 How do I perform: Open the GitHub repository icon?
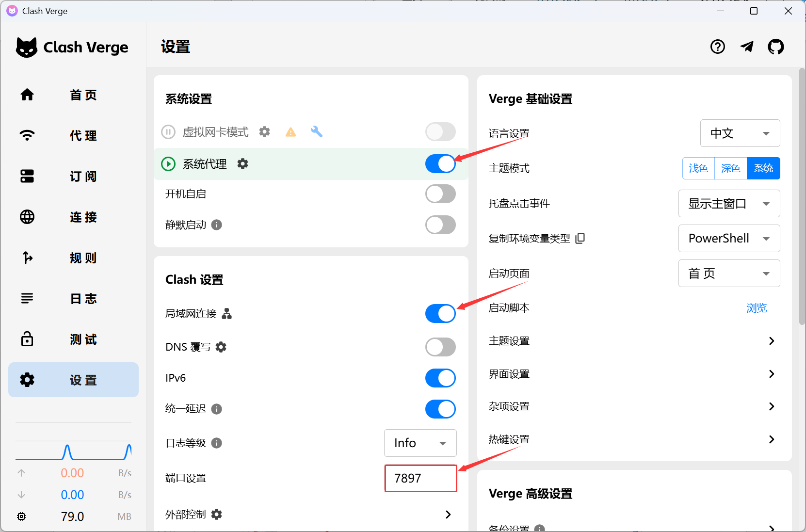coord(775,47)
